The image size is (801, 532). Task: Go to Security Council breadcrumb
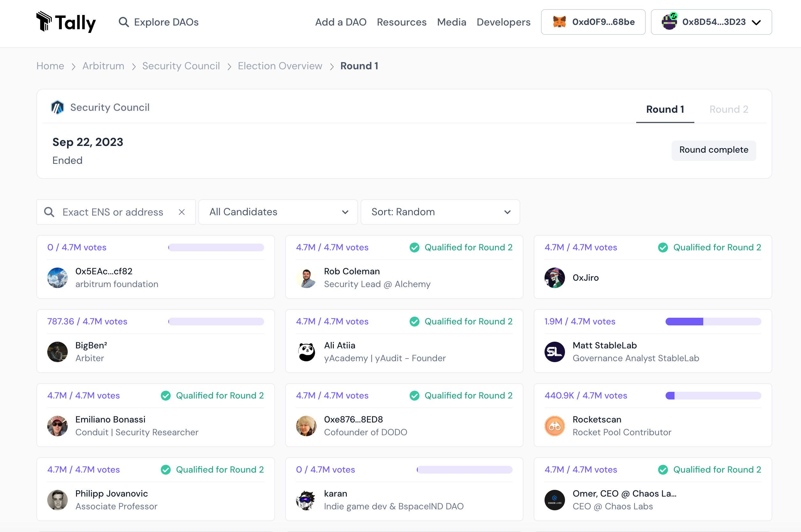(x=181, y=66)
